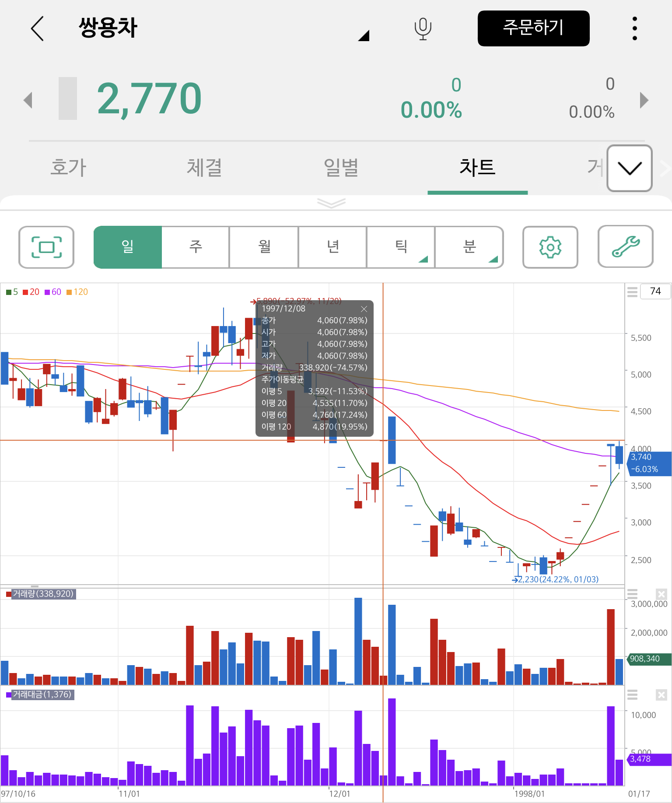The image size is (672, 803).
Task: Open price chart panel menu lines icon
Action: [632, 291]
